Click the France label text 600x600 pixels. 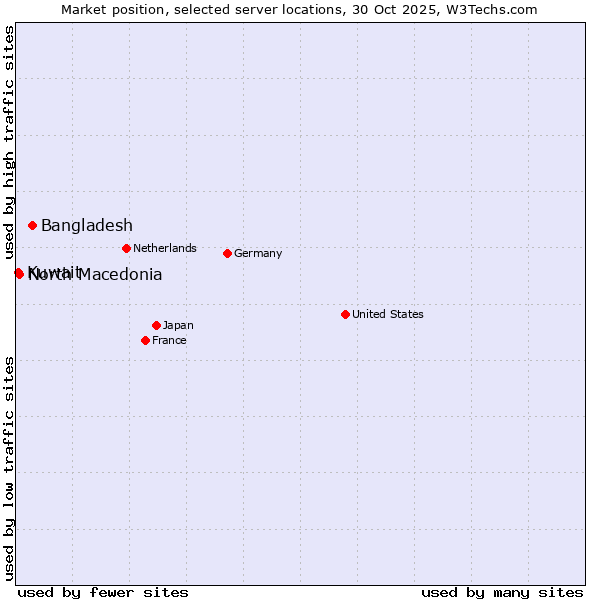[169, 341]
